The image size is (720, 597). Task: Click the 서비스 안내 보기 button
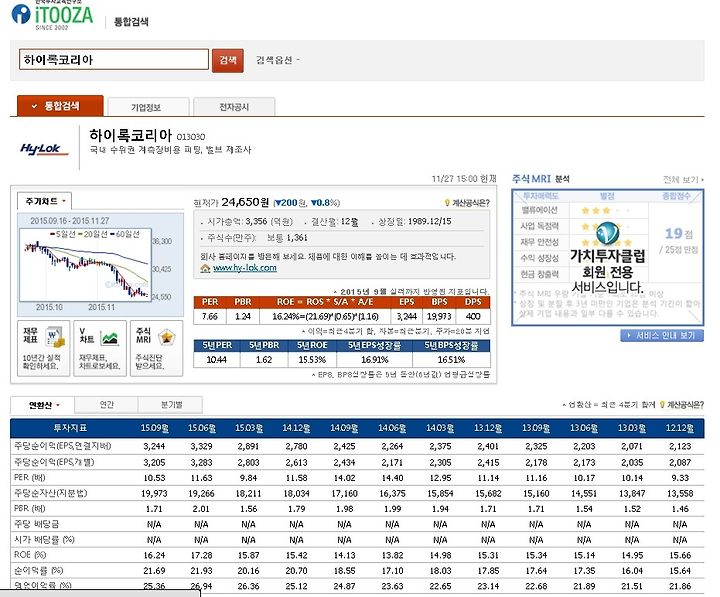point(662,336)
